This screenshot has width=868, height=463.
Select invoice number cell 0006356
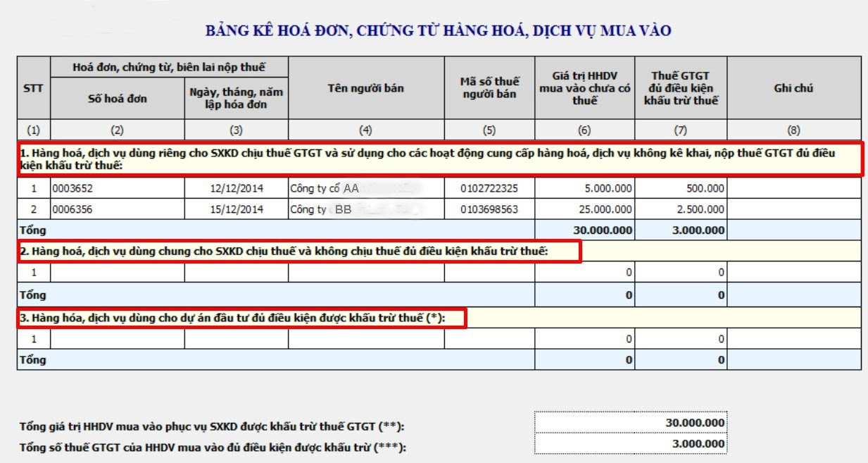click(x=117, y=209)
